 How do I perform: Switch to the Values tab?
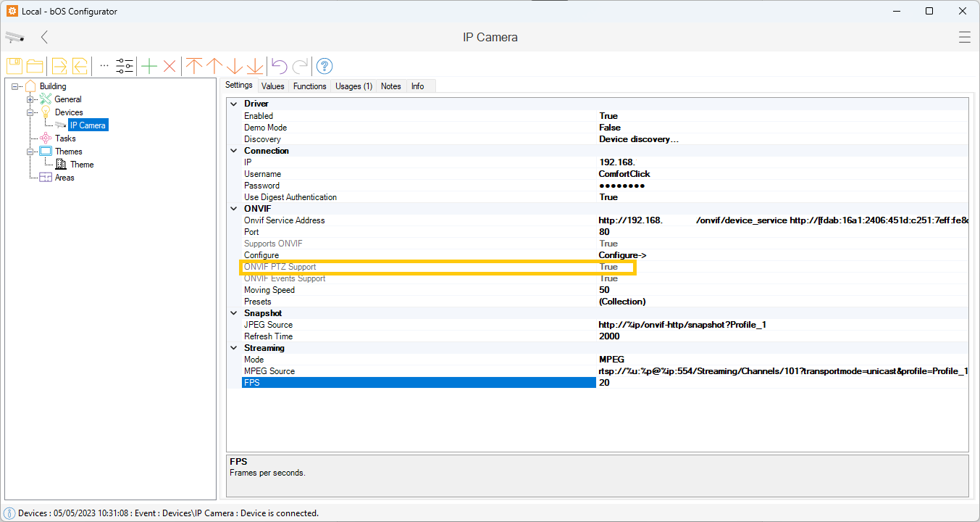coord(273,86)
